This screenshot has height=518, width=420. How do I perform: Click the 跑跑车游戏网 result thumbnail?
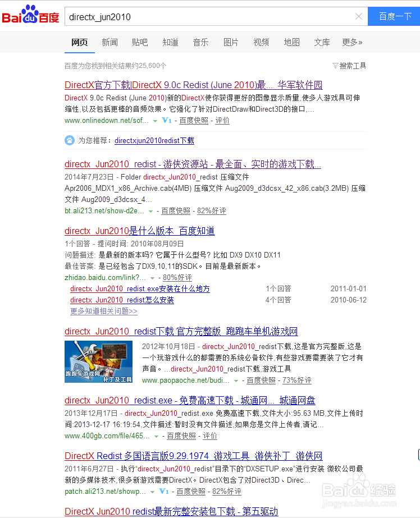point(98,362)
